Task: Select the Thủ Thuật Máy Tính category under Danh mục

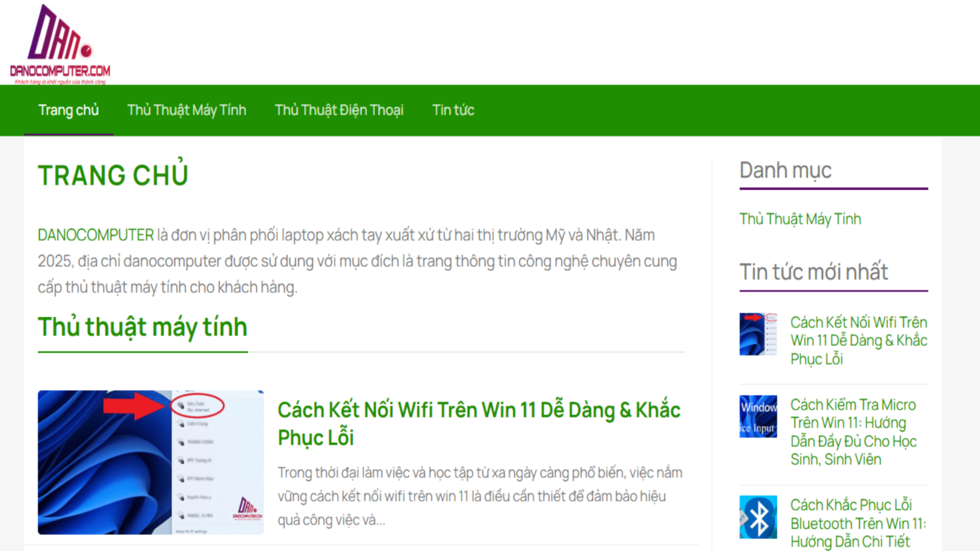Action: (800, 219)
